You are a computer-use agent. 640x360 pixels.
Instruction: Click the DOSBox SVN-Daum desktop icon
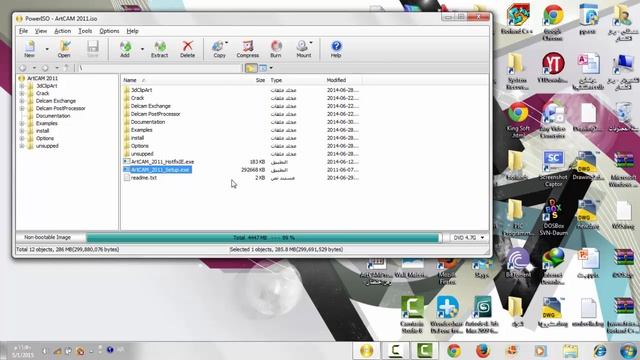click(x=553, y=217)
